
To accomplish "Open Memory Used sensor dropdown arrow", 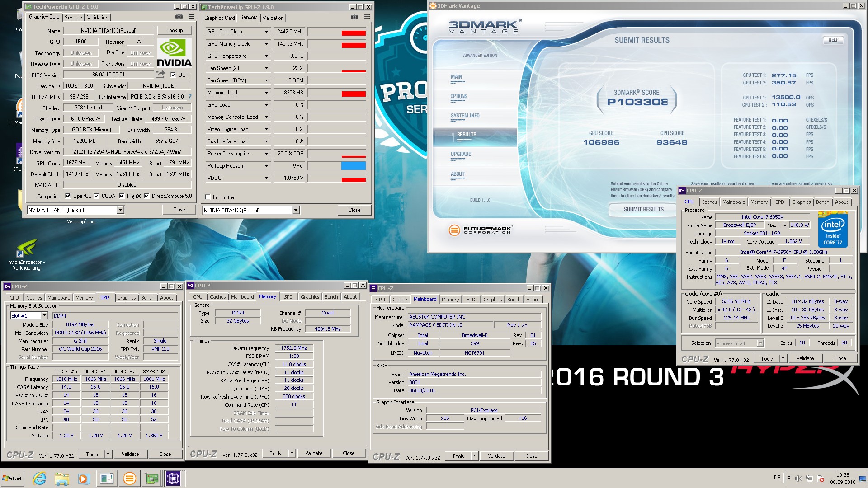I will click(266, 93).
